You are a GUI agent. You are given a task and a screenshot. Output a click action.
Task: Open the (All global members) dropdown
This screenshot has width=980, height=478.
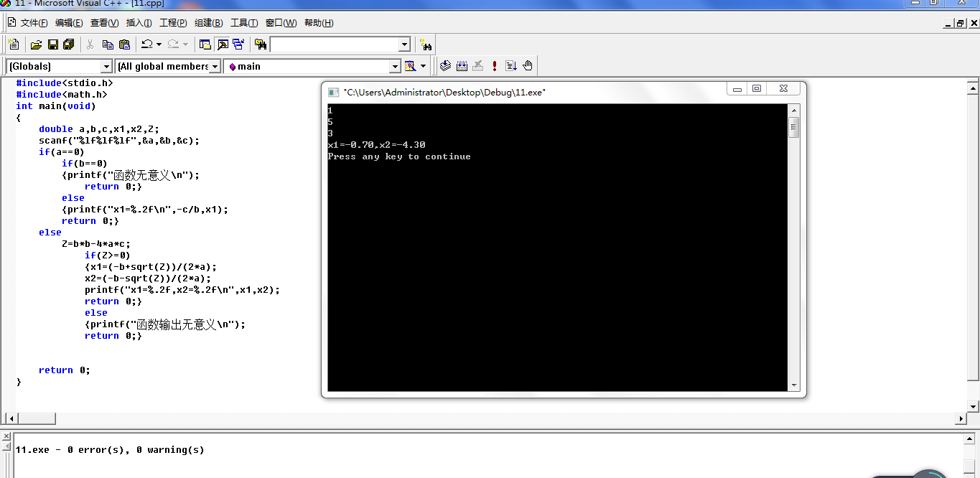[x=215, y=66]
